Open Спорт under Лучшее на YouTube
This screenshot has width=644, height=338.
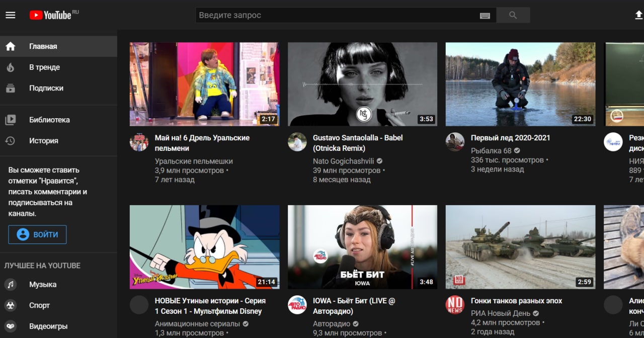(58, 305)
